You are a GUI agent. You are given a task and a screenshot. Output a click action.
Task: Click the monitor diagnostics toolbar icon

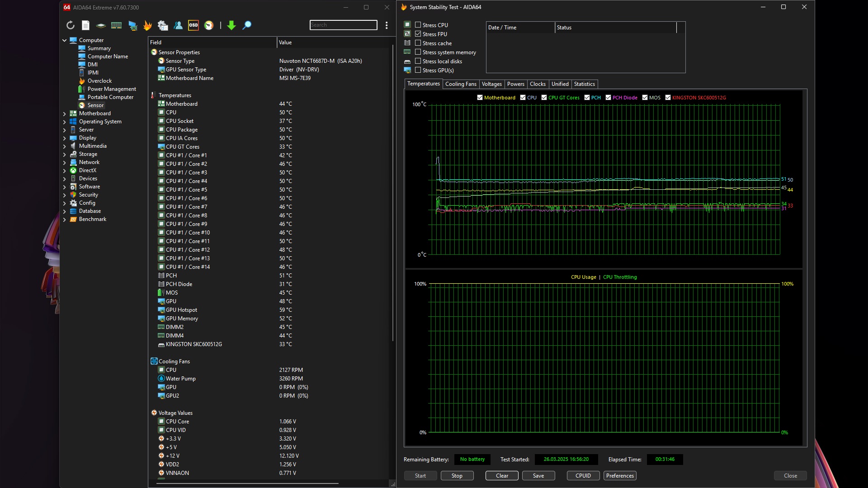(132, 25)
